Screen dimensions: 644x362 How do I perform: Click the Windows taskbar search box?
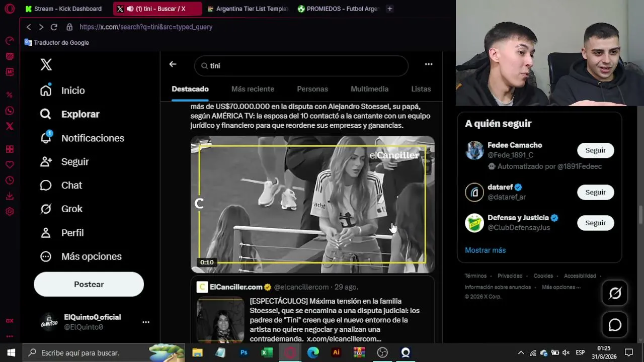tap(104, 353)
